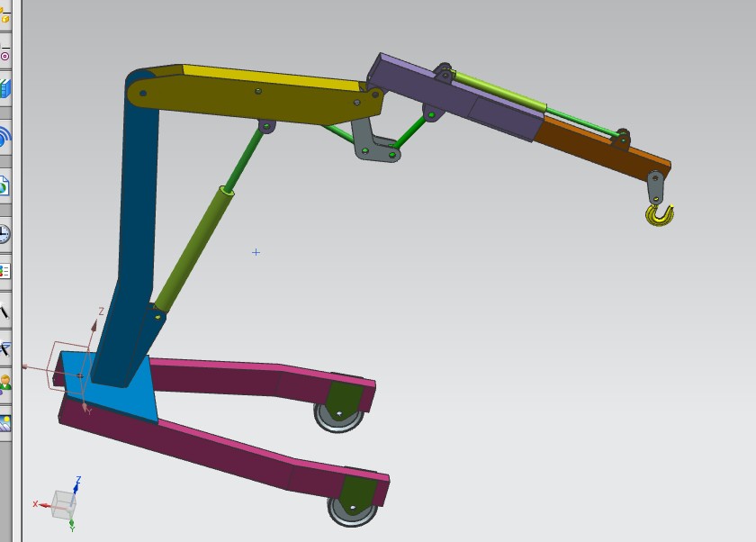
Task: Click the green Y axis of the view triad
Action: (x=71, y=525)
